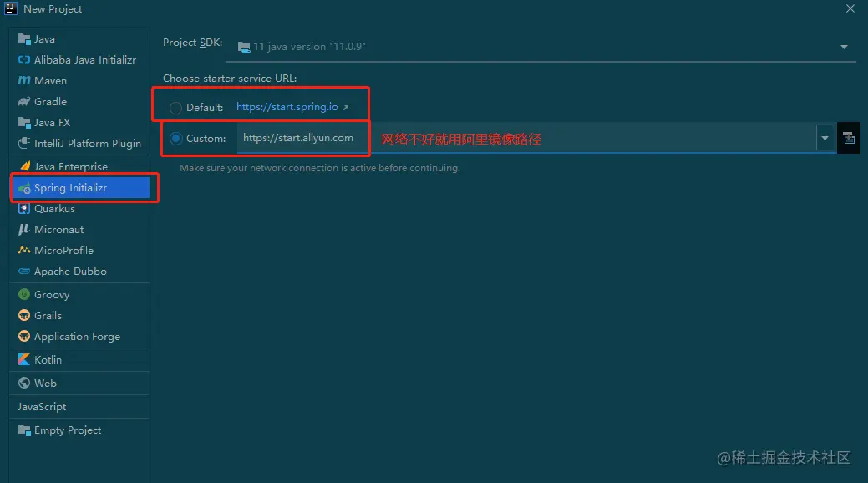Screen dimensions: 868x483
Task: Click the IntelliJ Platform Plugin icon
Action: [x=23, y=143]
